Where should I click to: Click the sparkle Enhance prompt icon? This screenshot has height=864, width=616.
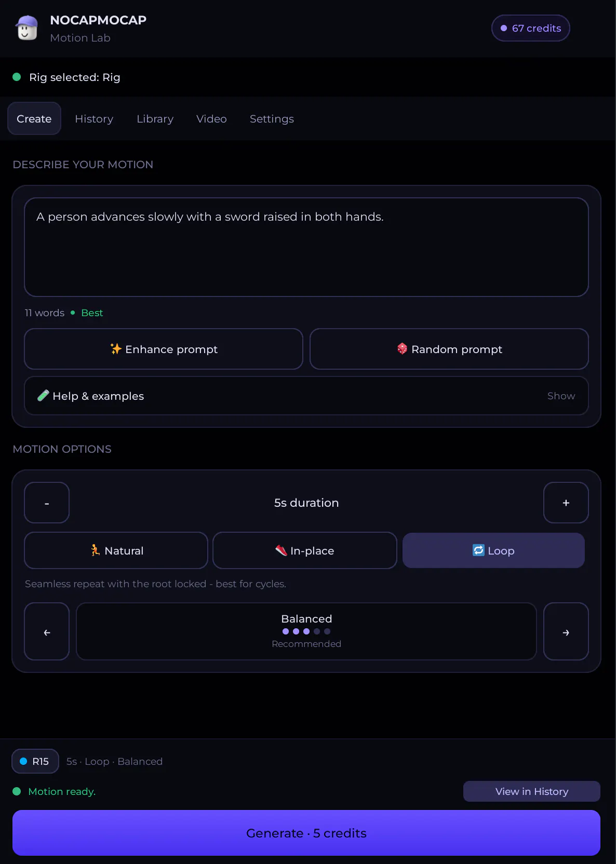coord(116,349)
